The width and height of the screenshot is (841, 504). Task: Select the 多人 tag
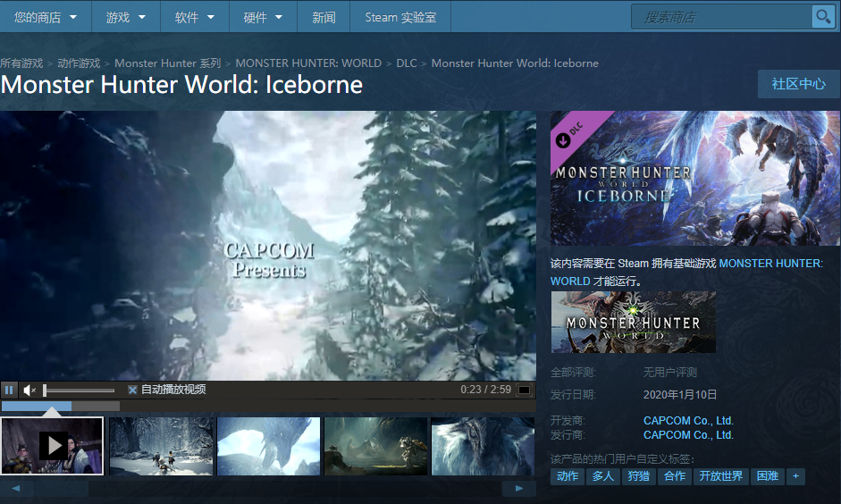[603, 476]
